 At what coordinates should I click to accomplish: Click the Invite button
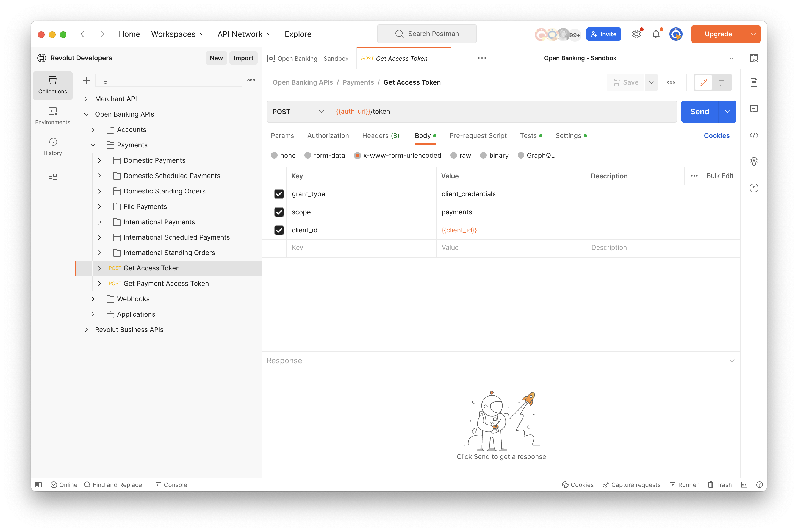coord(603,34)
